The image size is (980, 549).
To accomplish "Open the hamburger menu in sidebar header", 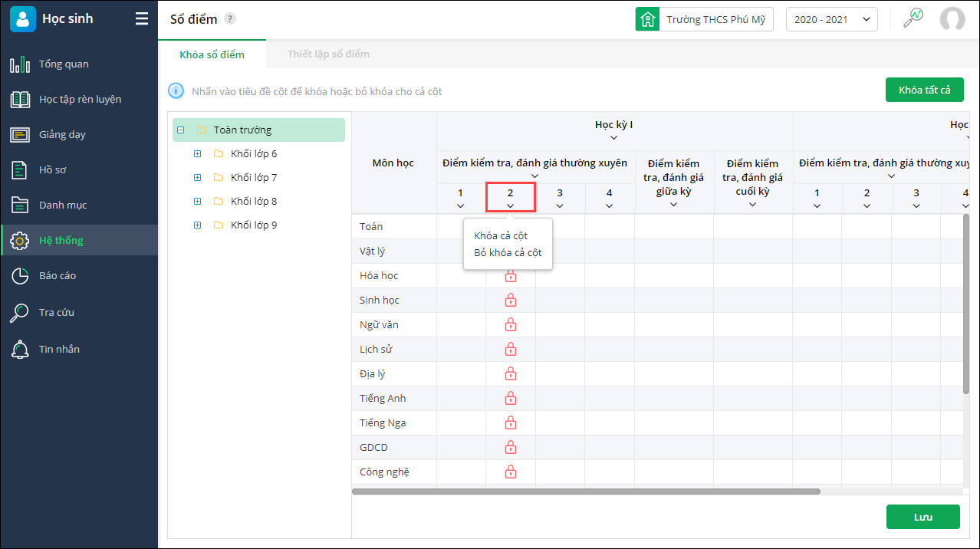I will tap(142, 19).
